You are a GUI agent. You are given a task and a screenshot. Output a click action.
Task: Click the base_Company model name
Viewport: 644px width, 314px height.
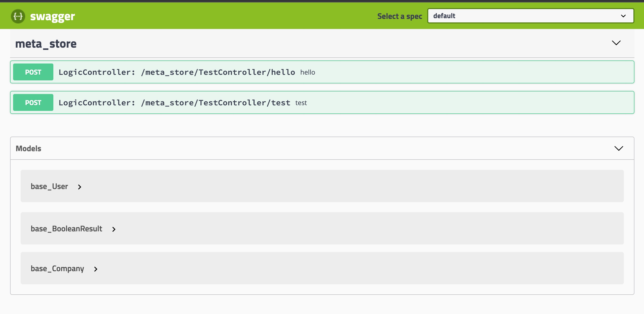coord(57,269)
